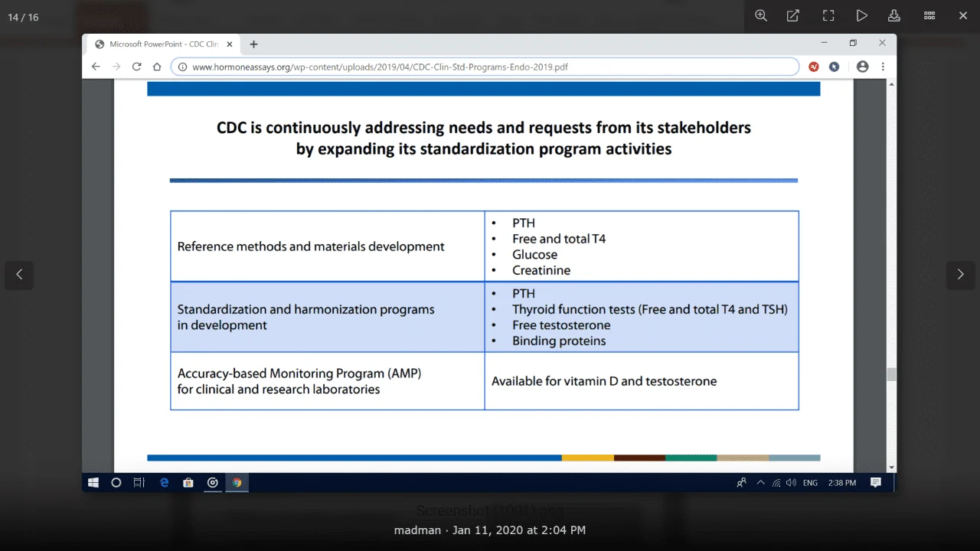Image resolution: width=980 pixels, height=551 pixels.
Task: Click the browser home icon
Action: click(x=157, y=67)
